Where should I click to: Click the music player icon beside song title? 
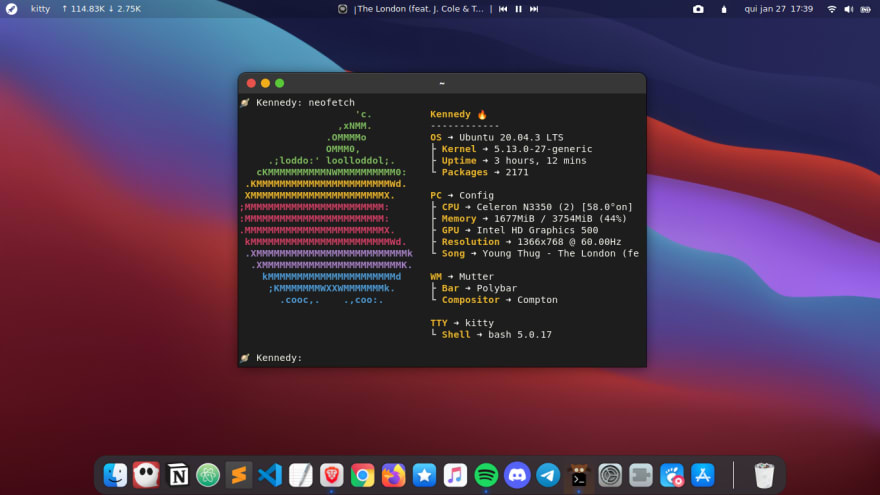pos(342,9)
